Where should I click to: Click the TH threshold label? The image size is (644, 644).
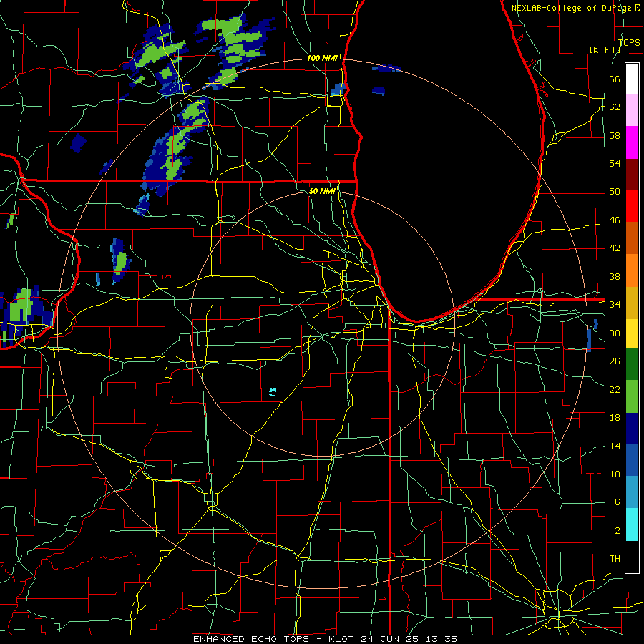click(x=615, y=559)
